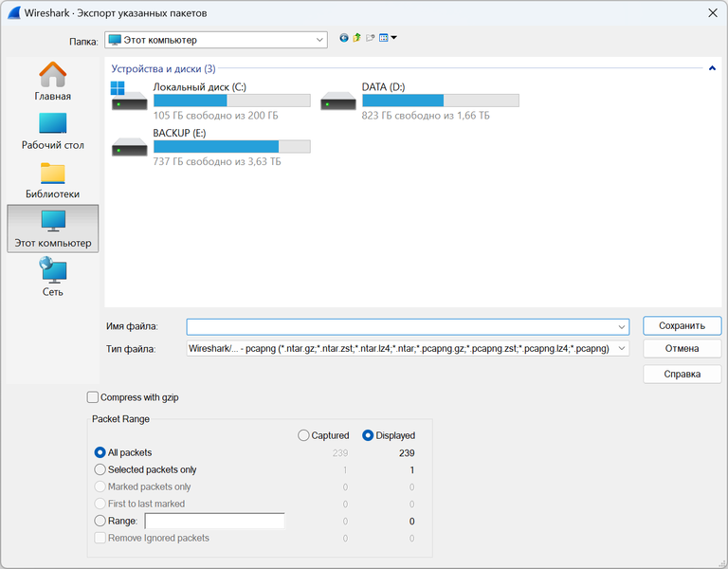Click the DATA (D:) usage bar
The image size is (728, 569).
pyautogui.click(x=440, y=101)
